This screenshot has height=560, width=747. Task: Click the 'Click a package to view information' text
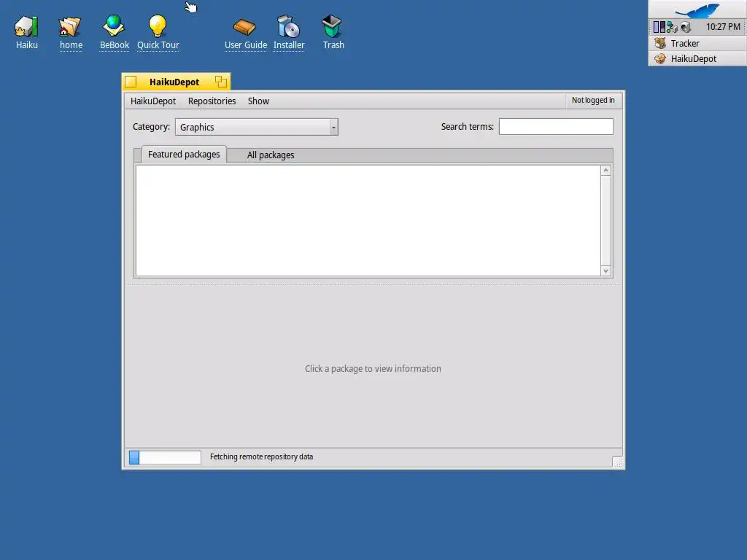pyautogui.click(x=373, y=368)
